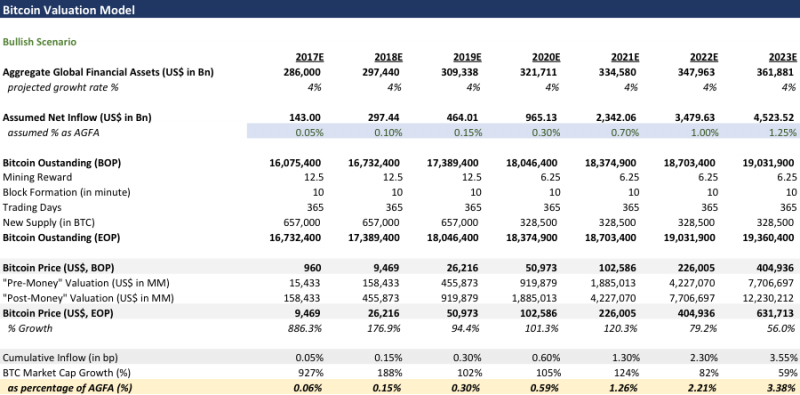Click the Bullish Scenario heading

click(x=40, y=42)
